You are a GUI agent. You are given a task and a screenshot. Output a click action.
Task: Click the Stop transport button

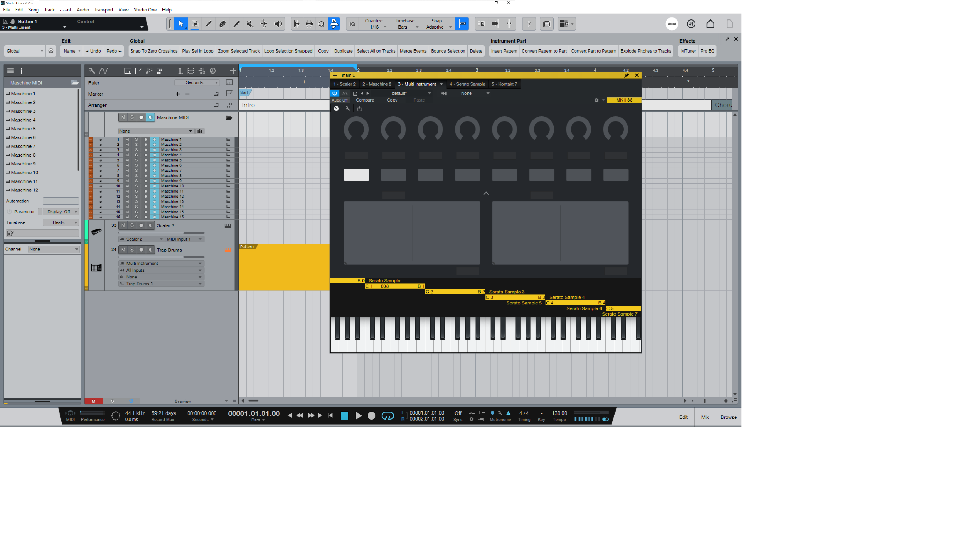pos(344,416)
